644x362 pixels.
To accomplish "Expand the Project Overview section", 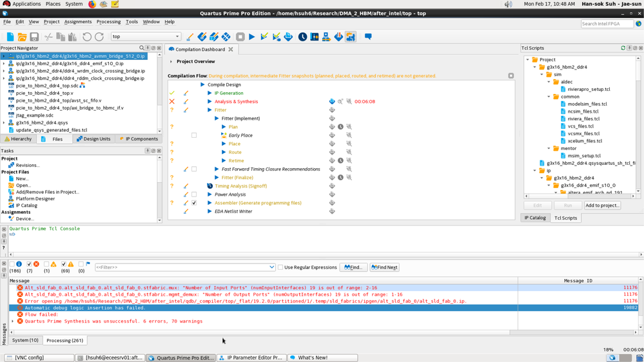I will [x=171, y=62].
